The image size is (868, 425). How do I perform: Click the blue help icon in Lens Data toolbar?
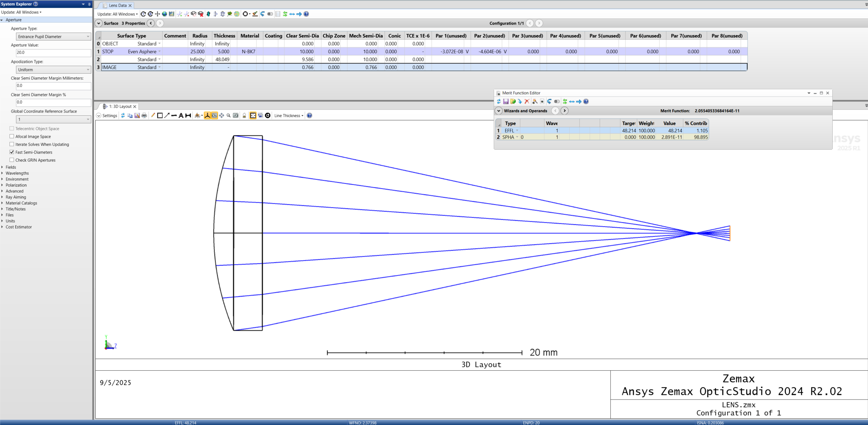(x=306, y=14)
